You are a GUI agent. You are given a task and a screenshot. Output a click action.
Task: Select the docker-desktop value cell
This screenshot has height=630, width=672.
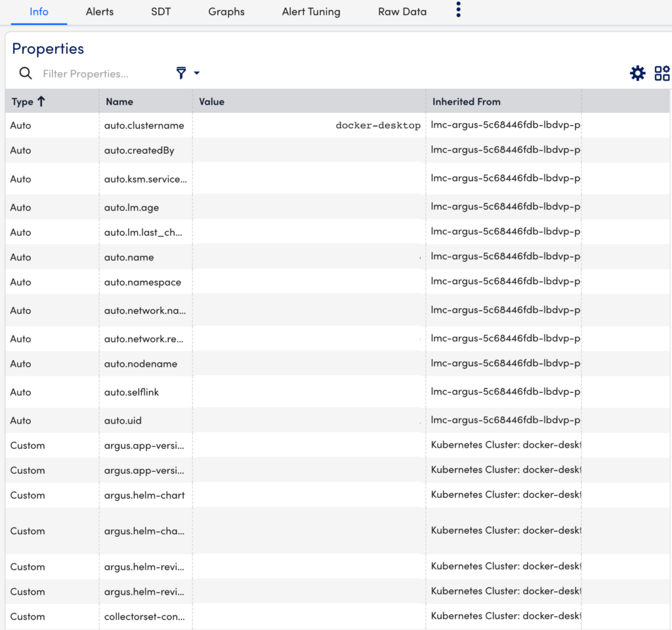coord(378,125)
